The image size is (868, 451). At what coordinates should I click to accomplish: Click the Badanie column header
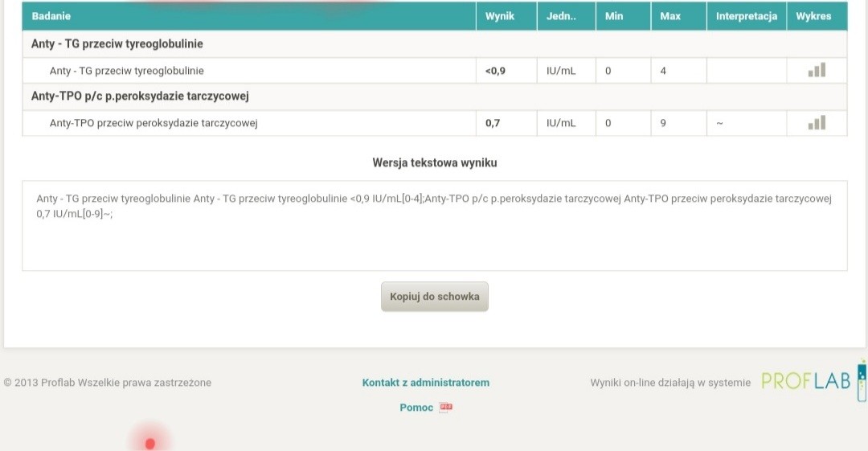pyautogui.click(x=51, y=16)
